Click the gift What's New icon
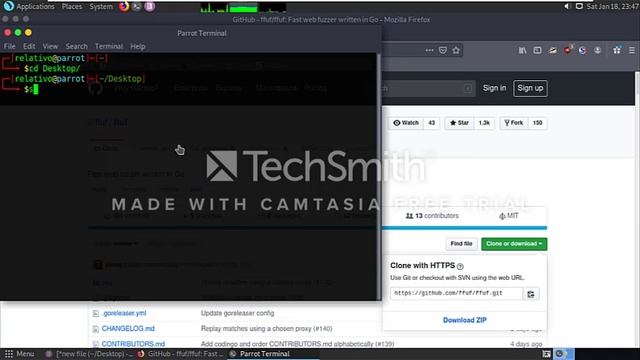This screenshot has width=640, height=360. (x=617, y=50)
